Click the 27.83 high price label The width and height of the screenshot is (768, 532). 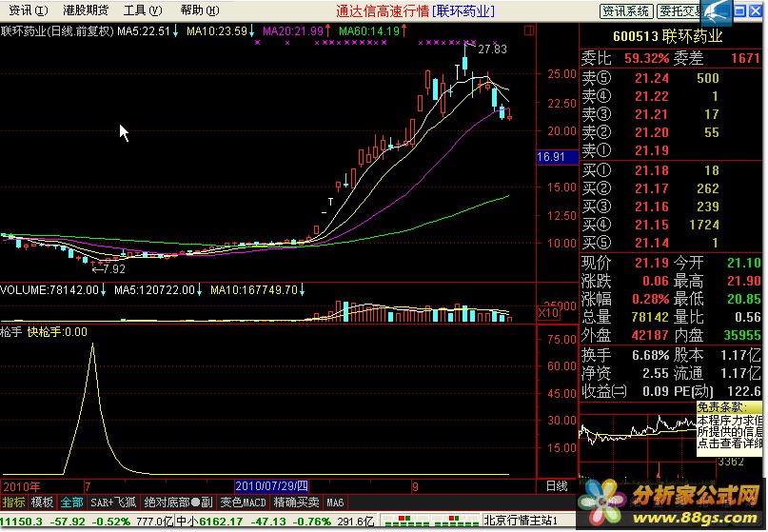[492, 49]
